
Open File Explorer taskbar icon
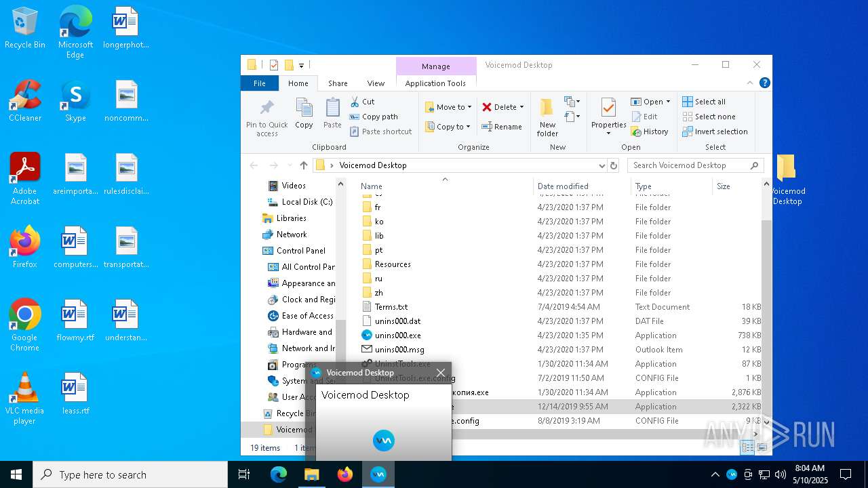(x=312, y=474)
